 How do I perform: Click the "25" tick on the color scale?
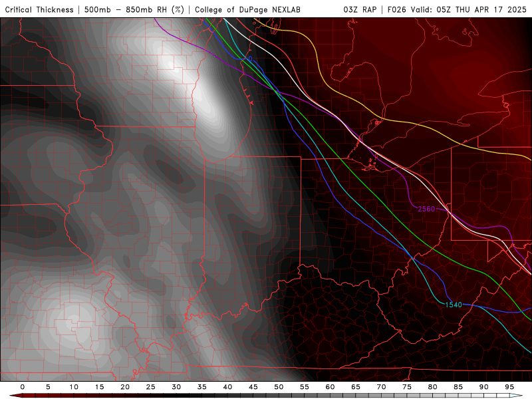tap(151, 387)
